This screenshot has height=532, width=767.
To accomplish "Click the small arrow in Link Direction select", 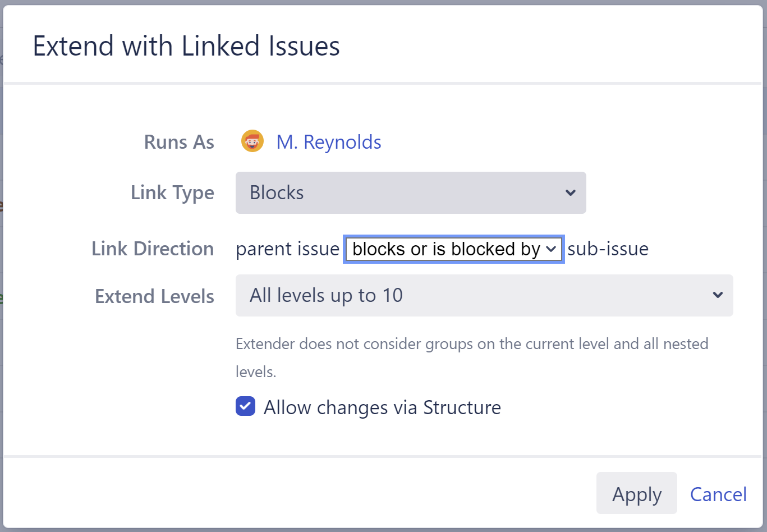I will click(552, 249).
